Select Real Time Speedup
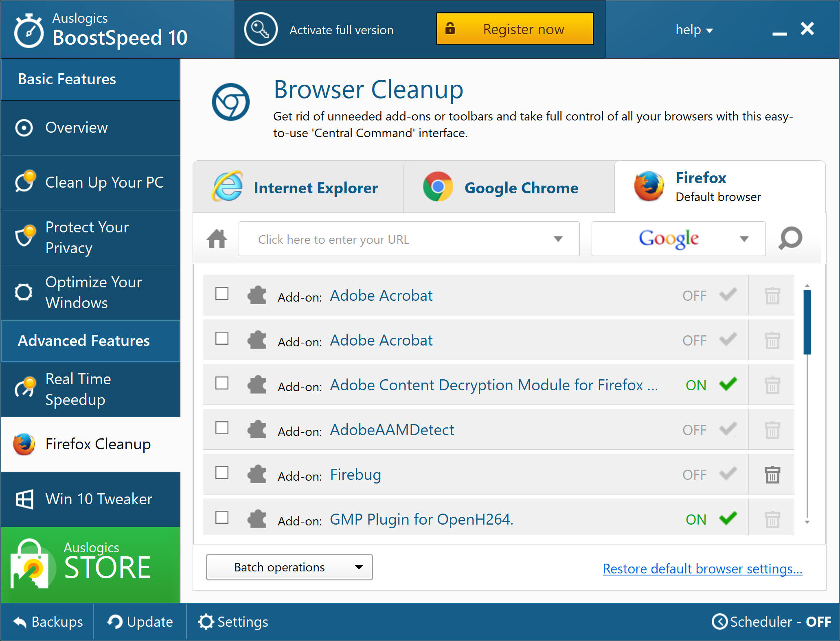Viewport: 840px width, 641px height. tap(78, 389)
